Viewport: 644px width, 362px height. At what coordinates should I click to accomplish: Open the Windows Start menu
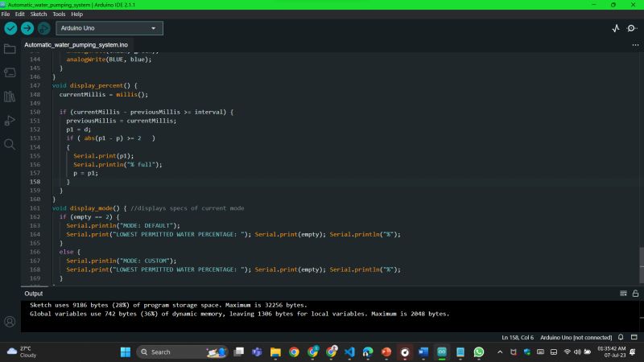126,352
